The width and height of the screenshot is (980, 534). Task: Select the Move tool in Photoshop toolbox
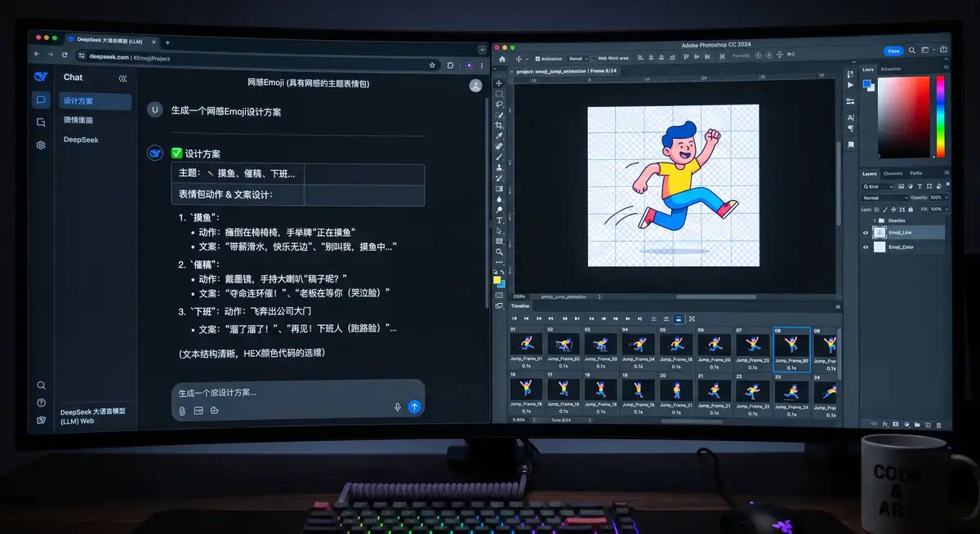[499, 82]
